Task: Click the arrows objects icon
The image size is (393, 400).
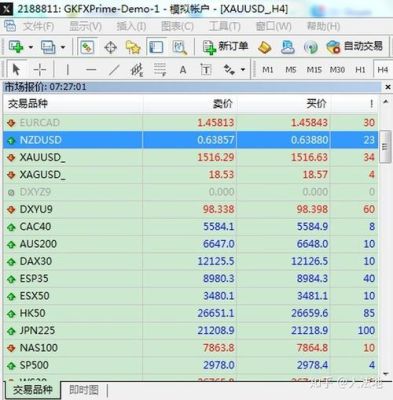Action: [229, 70]
